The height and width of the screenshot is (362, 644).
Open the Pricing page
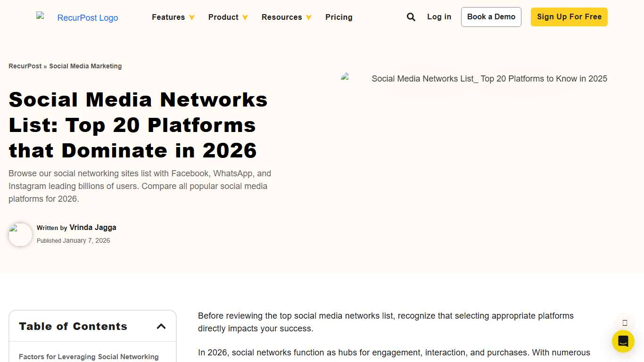coord(339,17)
